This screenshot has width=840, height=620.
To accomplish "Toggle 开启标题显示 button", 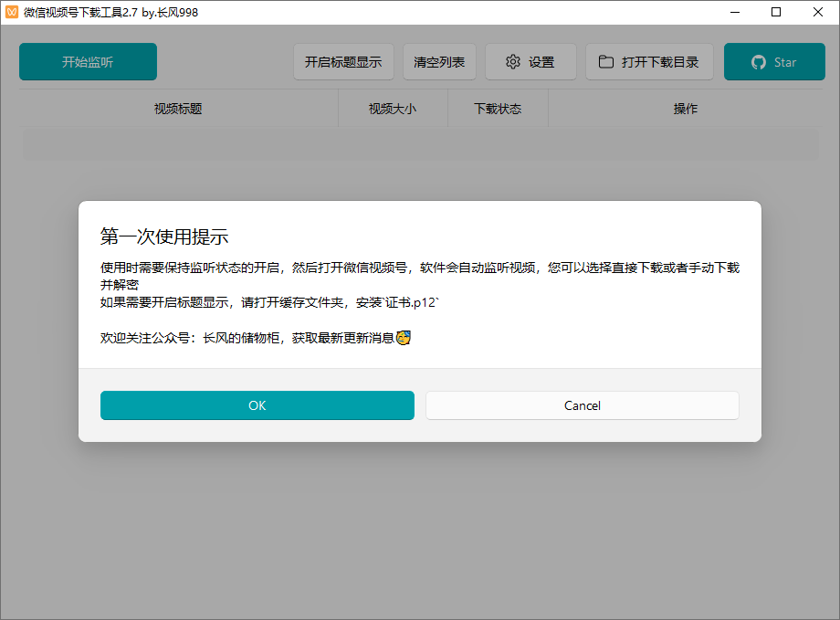I will point(343,61).
